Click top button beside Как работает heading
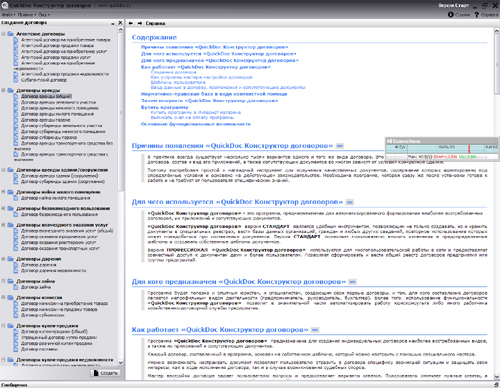 (x=315, y=330)
